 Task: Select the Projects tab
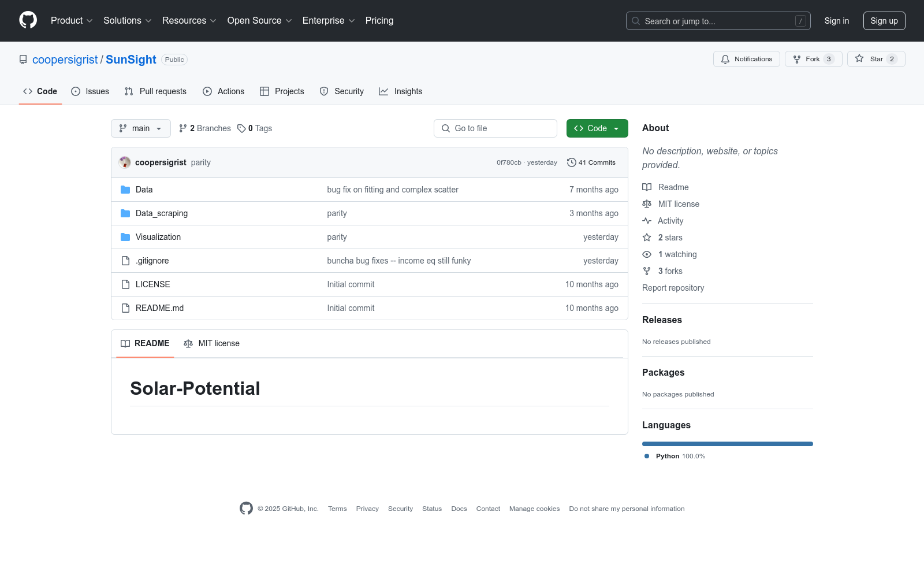(282, 91)
